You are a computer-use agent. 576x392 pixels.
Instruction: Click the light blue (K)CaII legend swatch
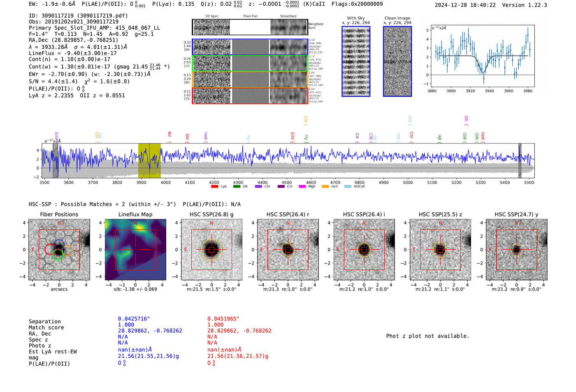click(348, 186)
